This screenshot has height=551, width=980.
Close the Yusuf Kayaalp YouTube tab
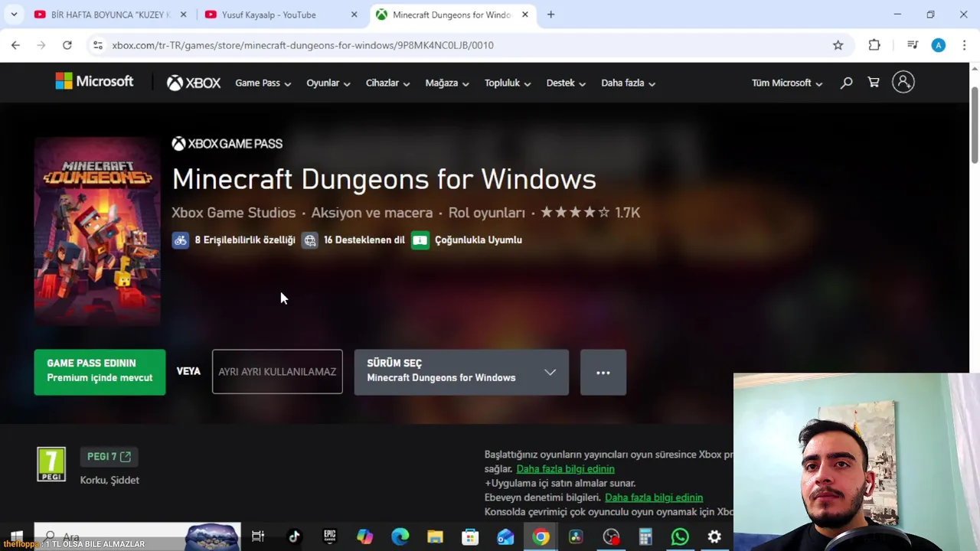click(x=354, y=15)
